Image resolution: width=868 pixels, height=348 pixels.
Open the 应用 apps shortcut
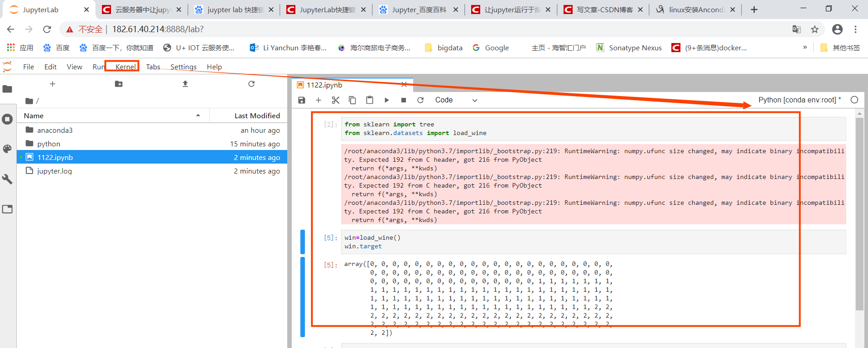(x=20, y=48)
